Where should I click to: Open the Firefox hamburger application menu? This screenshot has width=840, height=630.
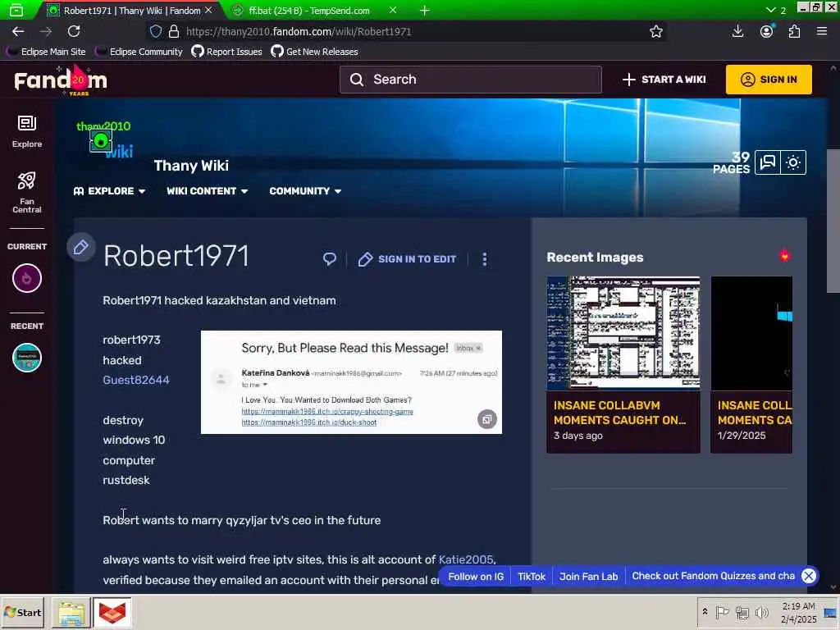822,32
